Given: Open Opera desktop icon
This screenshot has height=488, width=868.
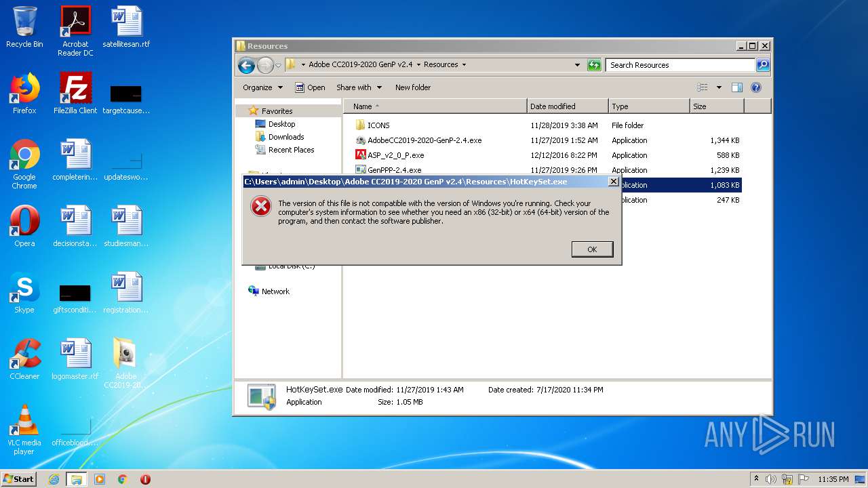Looking at the screenshot, I should click(24, 226).
